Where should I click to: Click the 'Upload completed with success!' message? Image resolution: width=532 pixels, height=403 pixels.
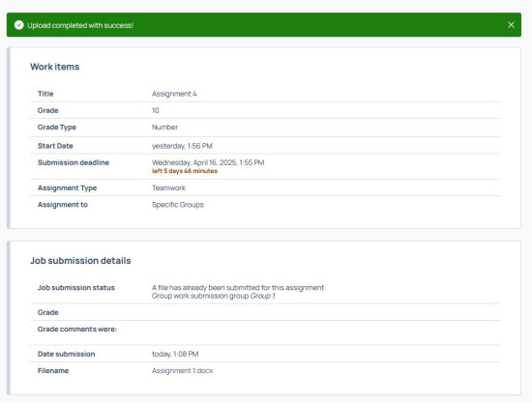coord(80,25)
